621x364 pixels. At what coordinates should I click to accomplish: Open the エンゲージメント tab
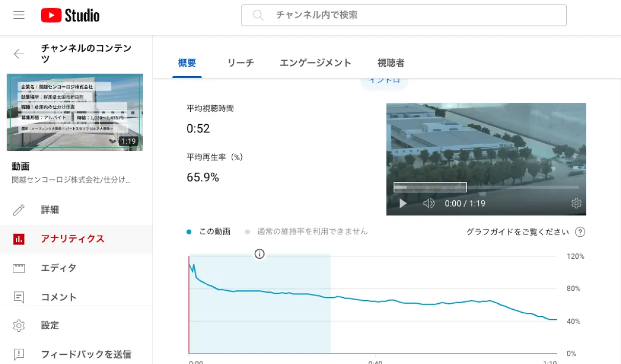click(316, 62)
